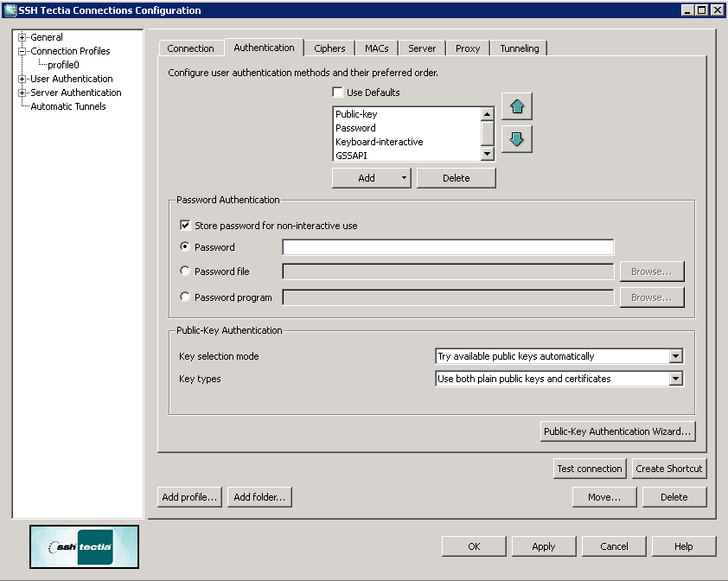This screenshot has height=581, width=728.
Task: Move selected authentication method up
Action: tap(516, 105)
